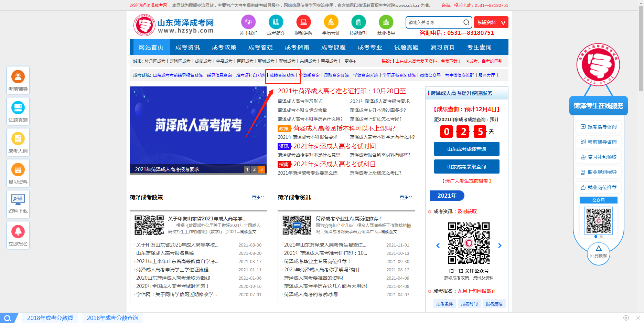Click the 关于我们 person icon
The height and width of the screenshot is (323, 644).
[248, 22]
